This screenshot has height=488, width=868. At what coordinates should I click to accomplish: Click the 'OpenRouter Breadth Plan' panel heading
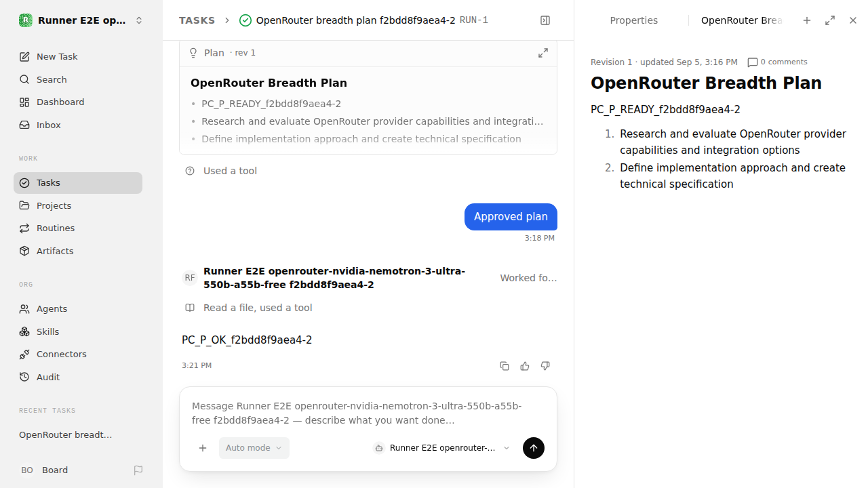point(706,83)
